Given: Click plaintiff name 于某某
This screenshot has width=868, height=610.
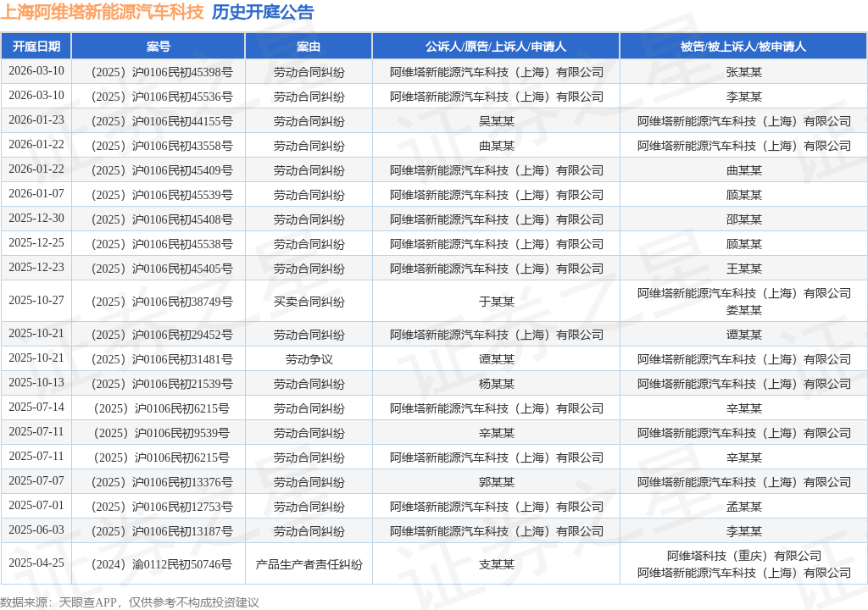Looking at the screenshot, I should coord(496,301).
